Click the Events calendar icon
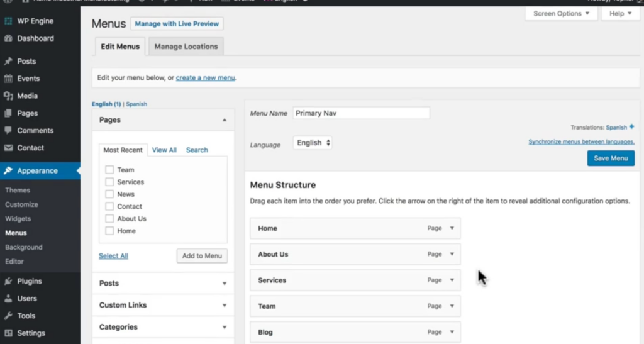This screenshot has width=644, height=344. 8,79
